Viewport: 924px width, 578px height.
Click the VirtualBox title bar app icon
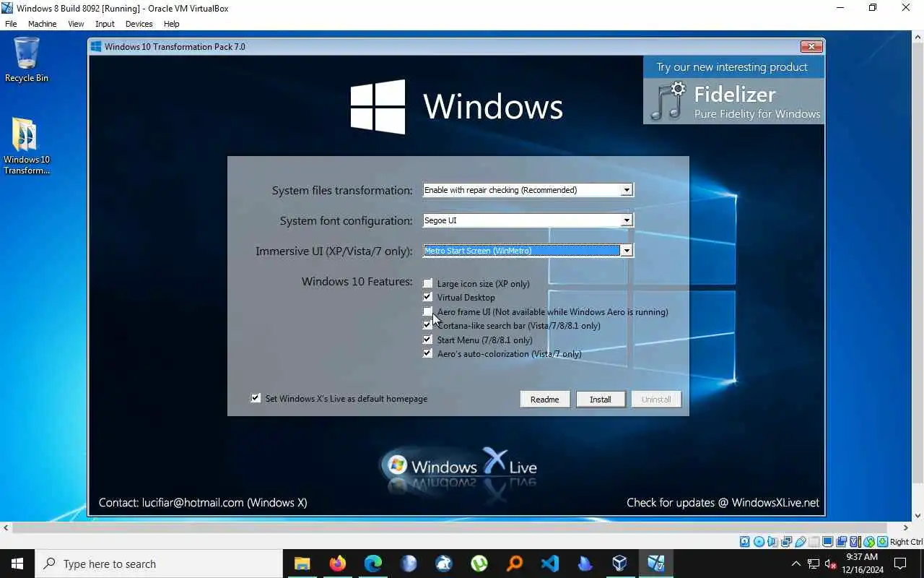point(7,8)
